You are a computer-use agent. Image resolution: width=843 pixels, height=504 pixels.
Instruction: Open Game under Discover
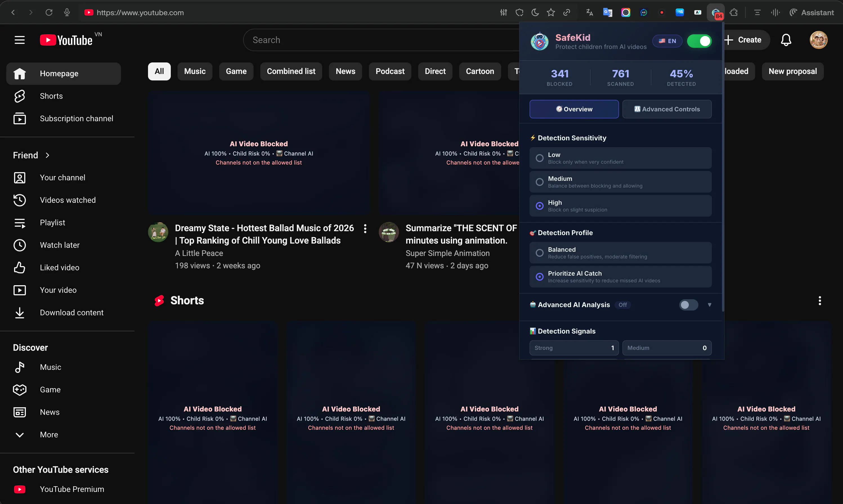(x=64, y=390)
